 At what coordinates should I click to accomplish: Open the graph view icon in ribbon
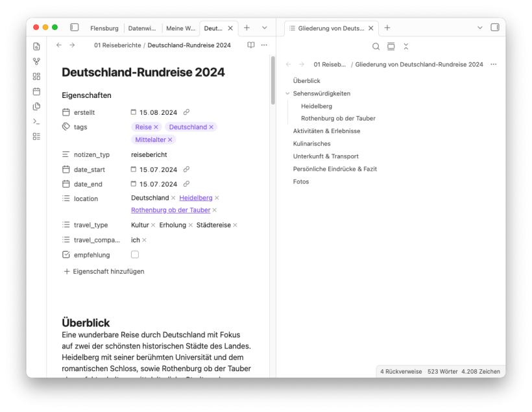36,62
